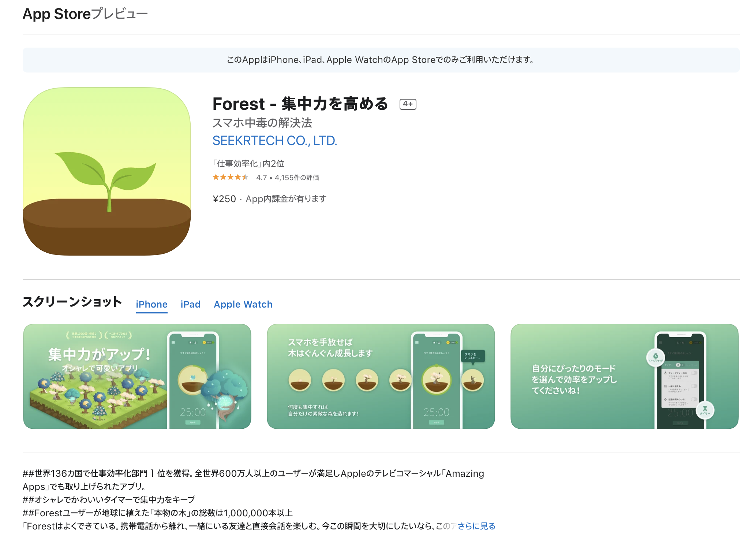Open first screenshot 集中力がアップ!
The width and height of the screenshot is (756, 539).
click(137, 376)
